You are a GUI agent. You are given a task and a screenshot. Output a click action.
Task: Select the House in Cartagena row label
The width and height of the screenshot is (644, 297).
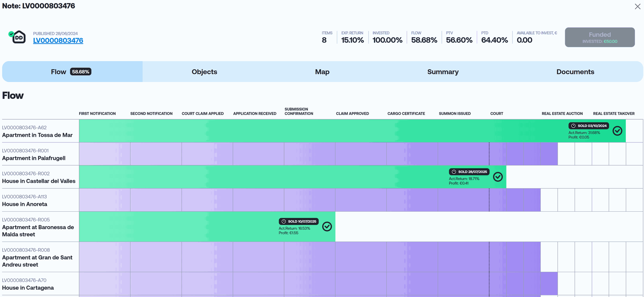28,288
